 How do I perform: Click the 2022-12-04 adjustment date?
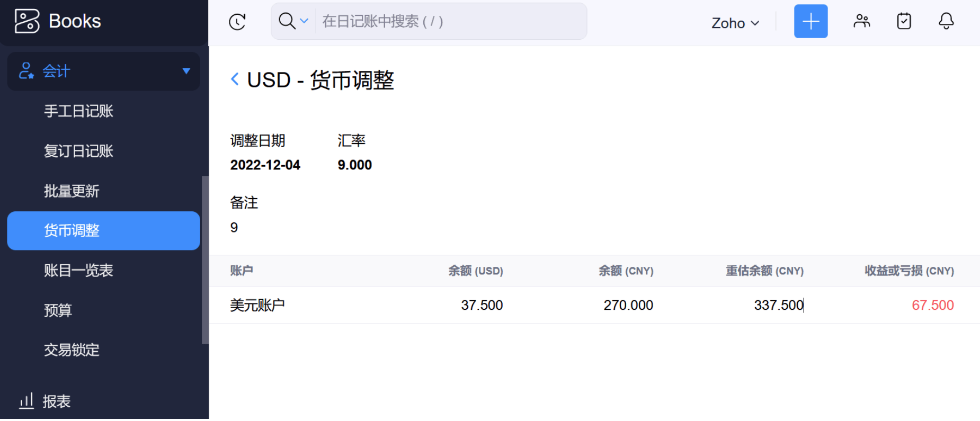tap(265, 165)
